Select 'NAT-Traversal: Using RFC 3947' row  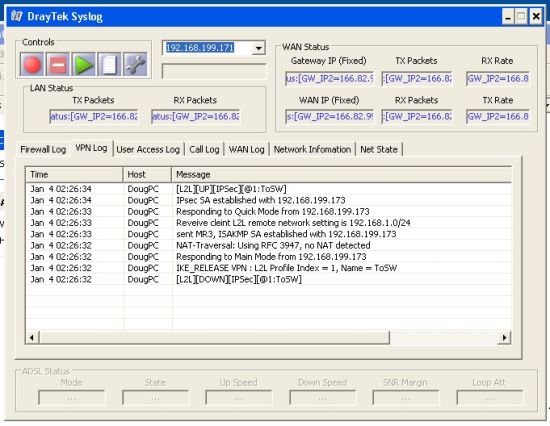[x=269, y=245]
